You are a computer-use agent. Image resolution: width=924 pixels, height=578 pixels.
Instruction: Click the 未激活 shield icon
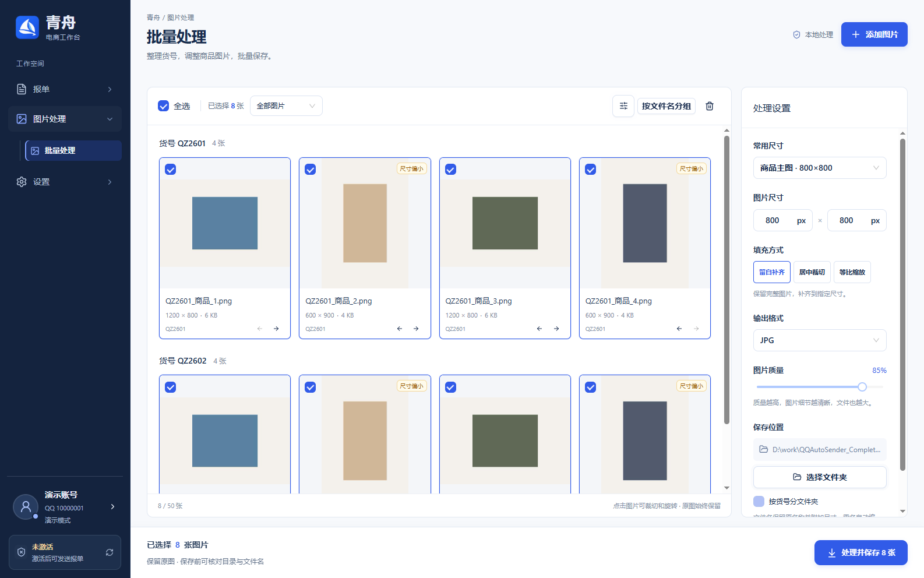21,552
